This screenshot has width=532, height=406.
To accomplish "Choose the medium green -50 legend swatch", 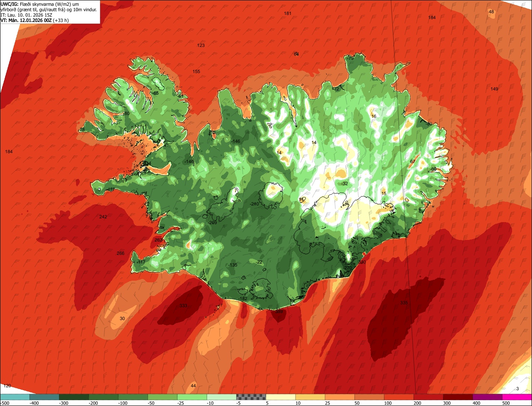I will 163,396.
